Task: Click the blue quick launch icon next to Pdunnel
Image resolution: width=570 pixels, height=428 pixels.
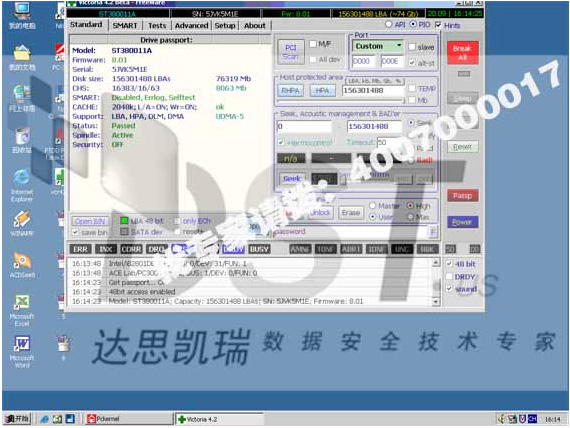Action: point(70,419)
